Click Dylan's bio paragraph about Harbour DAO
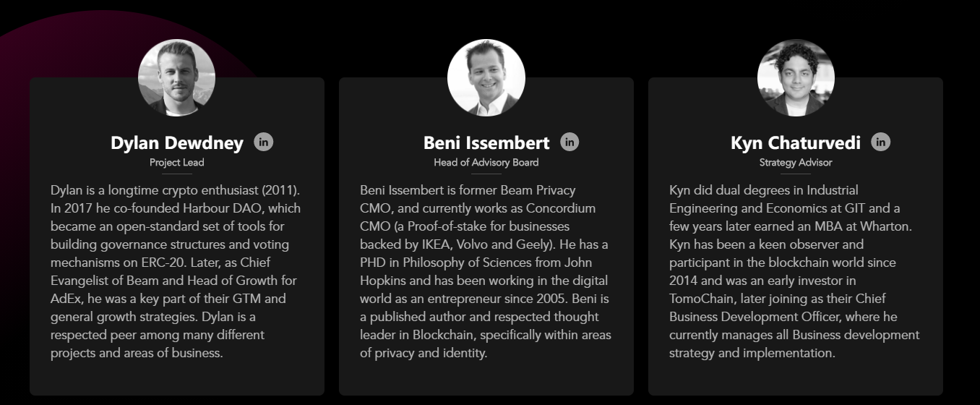The image size is (980, 405). point(176,271)
